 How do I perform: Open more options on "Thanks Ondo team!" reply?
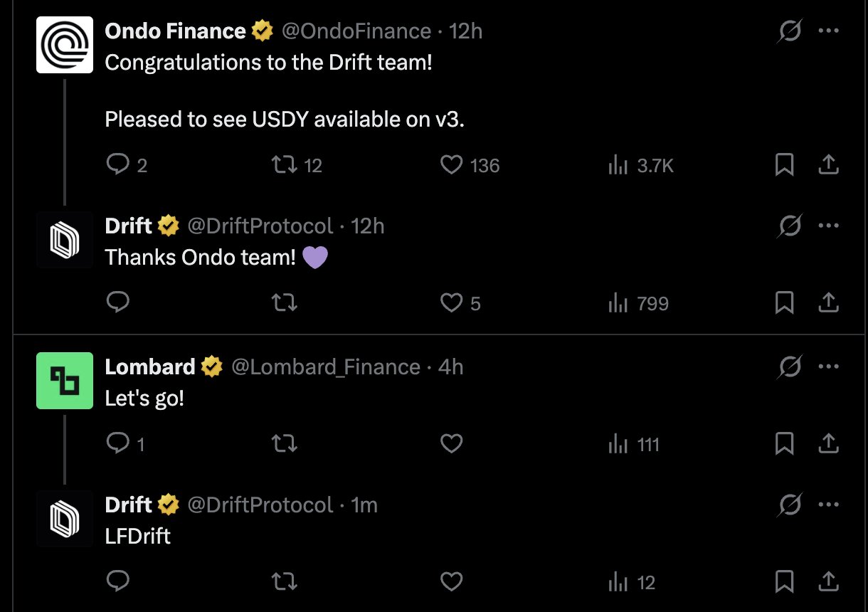[x=829, y=226]
